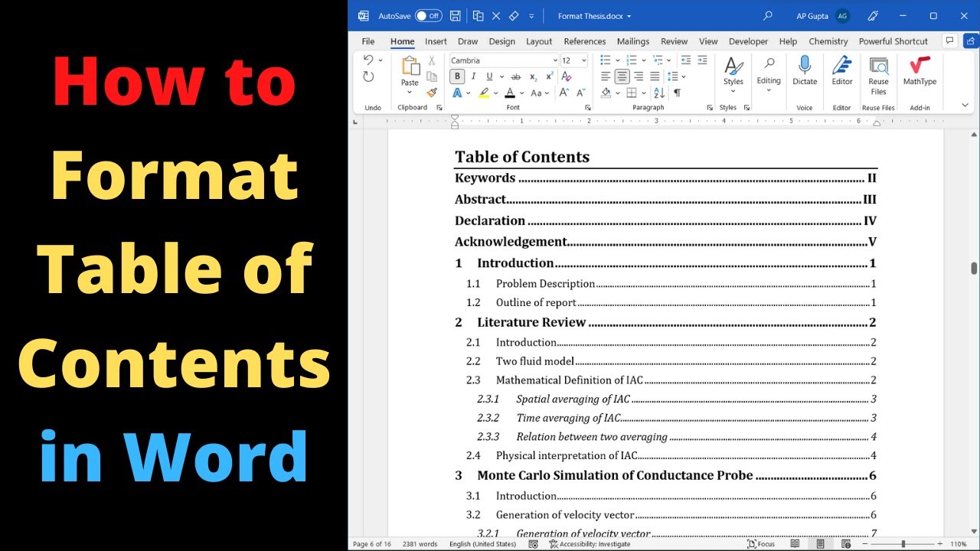Open the Editor button
The width and height of the screenshot is (980, 551).
tap(842, 71)
